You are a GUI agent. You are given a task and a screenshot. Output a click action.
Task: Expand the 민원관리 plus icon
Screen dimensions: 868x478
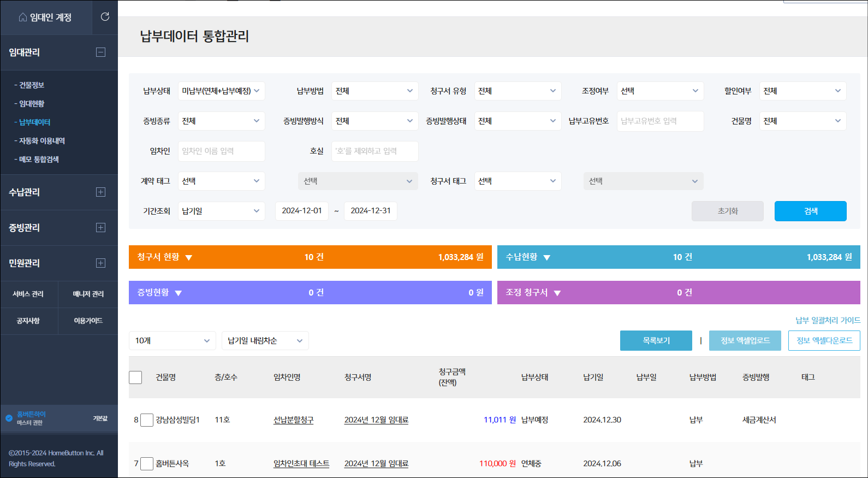100,263
